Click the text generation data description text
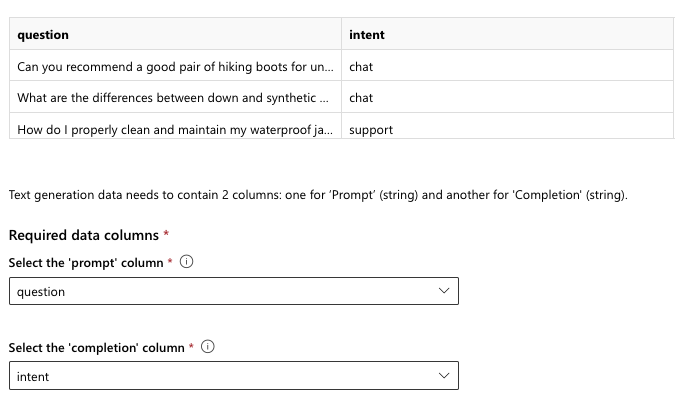Image resolution: width=684 pixels, height=405 pixels. coord(318,195)
